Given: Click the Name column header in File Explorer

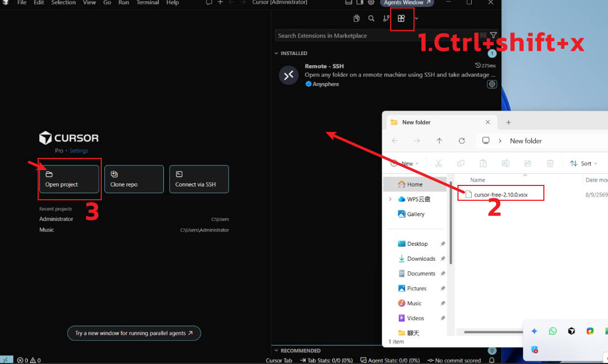Looking at the screenshot, I should (478, 180).
